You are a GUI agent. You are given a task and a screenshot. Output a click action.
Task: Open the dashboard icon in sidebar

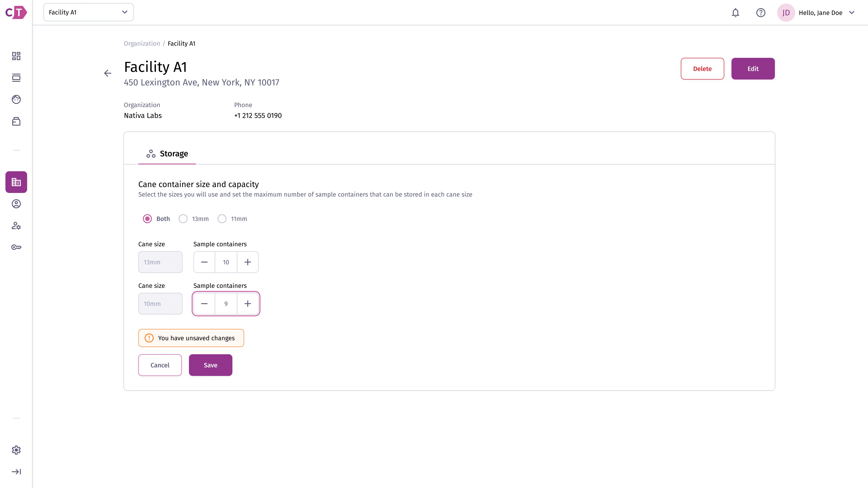pyautogui.click(x=16, y=56)
